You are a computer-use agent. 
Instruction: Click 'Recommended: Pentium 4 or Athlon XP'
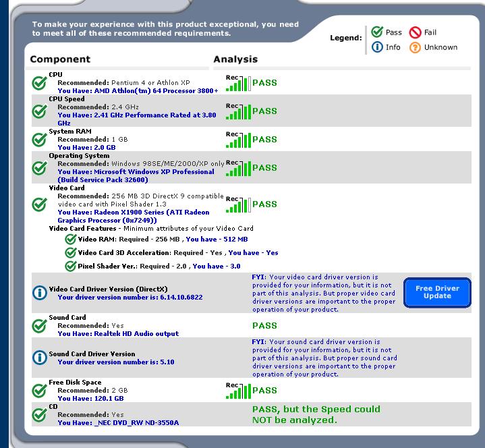tap(123, 82)
